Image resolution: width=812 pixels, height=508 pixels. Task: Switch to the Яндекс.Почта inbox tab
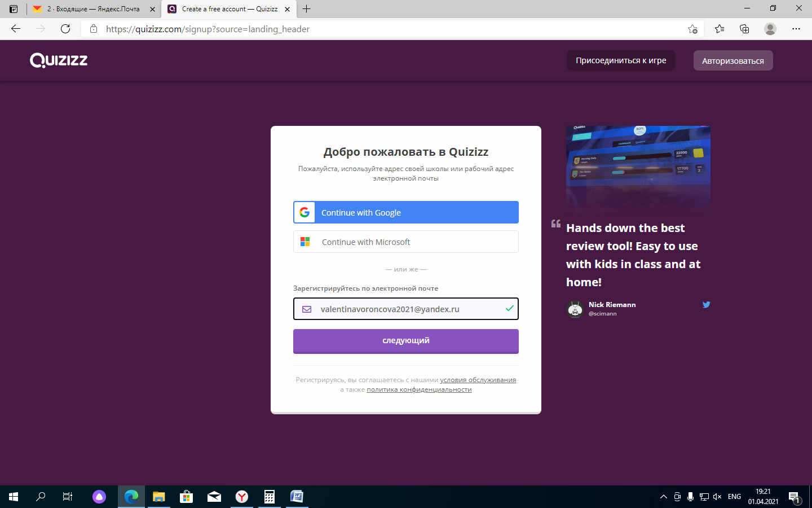(94, 9)
